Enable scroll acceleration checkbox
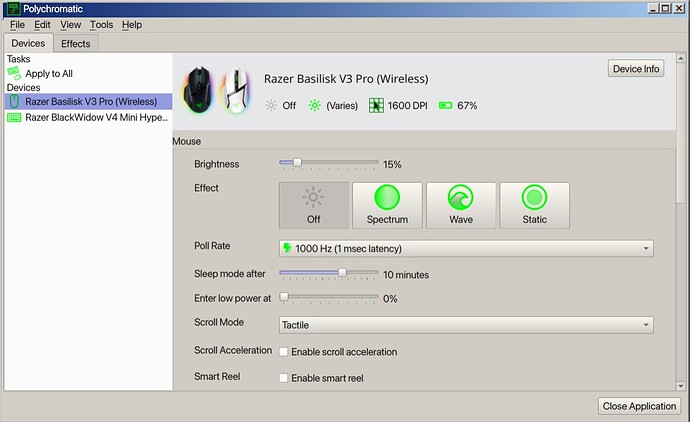This screenshot has height=422, width=690. (x=284, y=352)
